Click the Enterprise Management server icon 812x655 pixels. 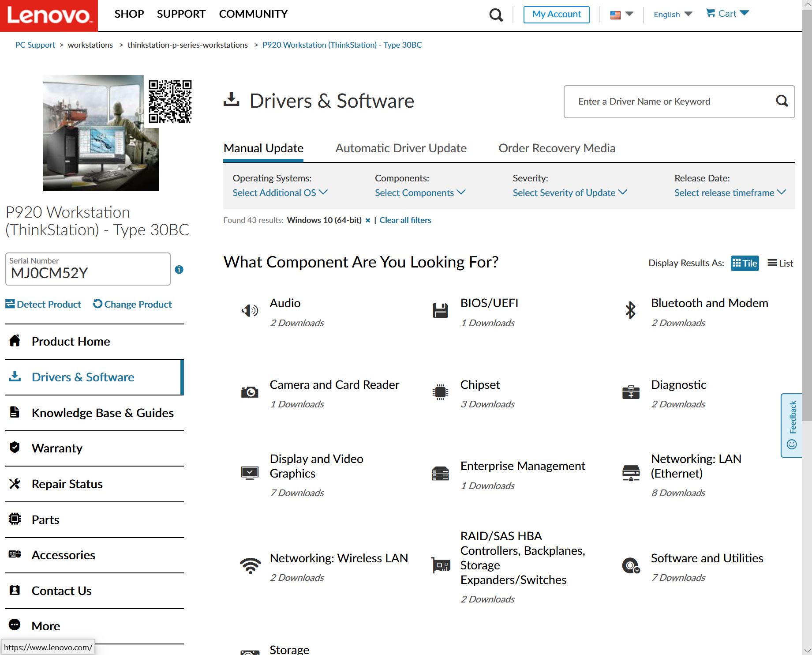point(440,474)
